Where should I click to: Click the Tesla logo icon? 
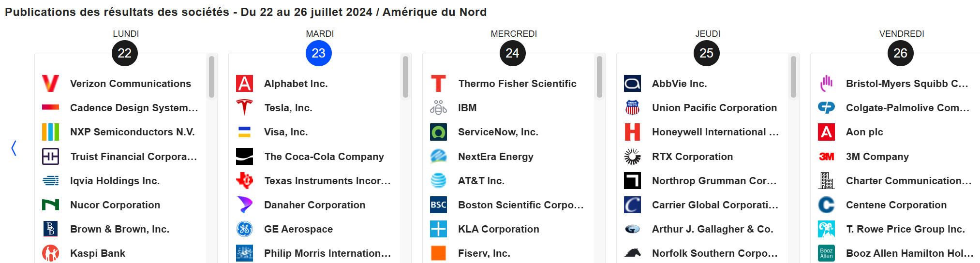point(244,107)
